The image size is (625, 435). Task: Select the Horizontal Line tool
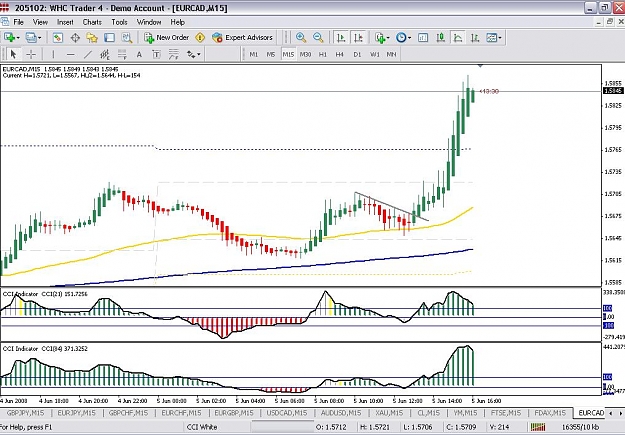(71, 54)
